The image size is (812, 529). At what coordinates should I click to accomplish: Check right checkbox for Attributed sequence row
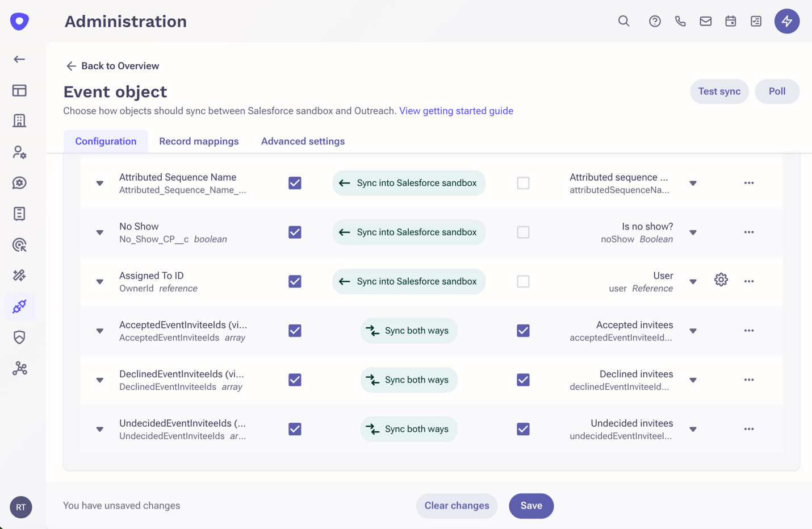pos(523,183)
